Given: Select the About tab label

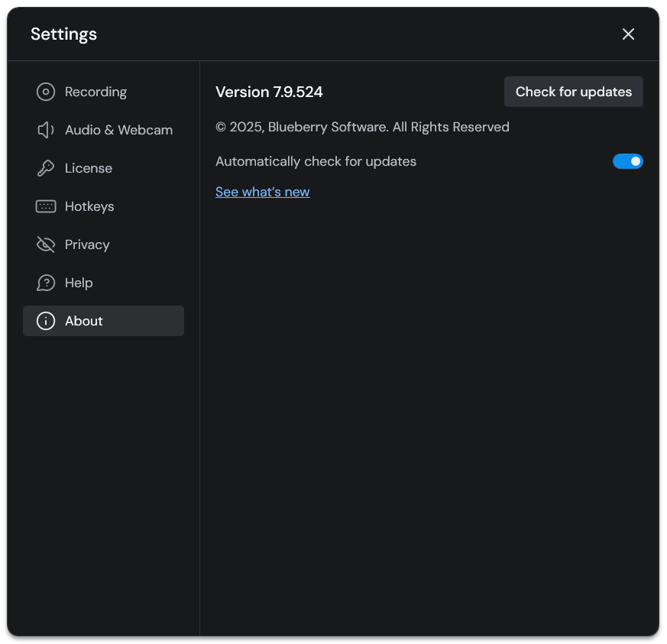Looking at the screenshot, I should coord(84,321).
